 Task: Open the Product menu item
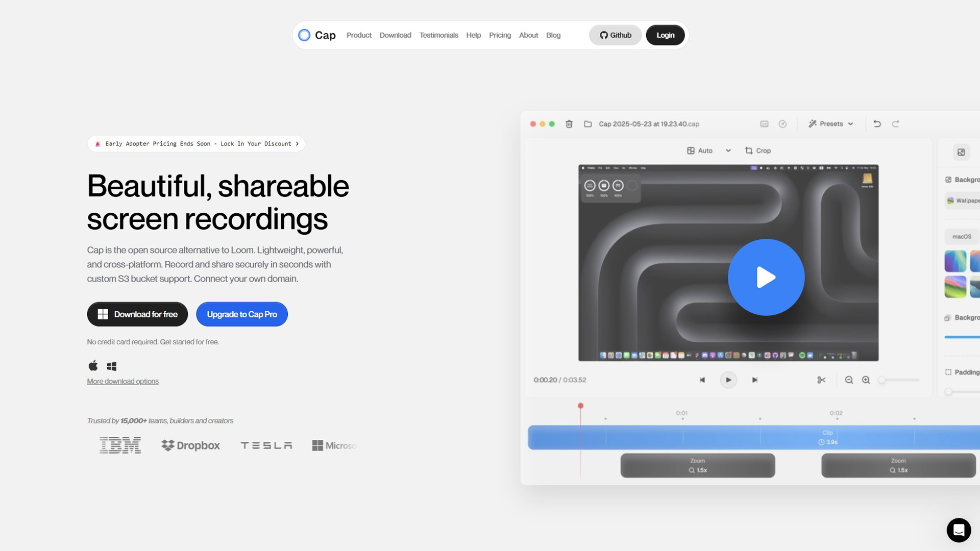pos(359,35)
